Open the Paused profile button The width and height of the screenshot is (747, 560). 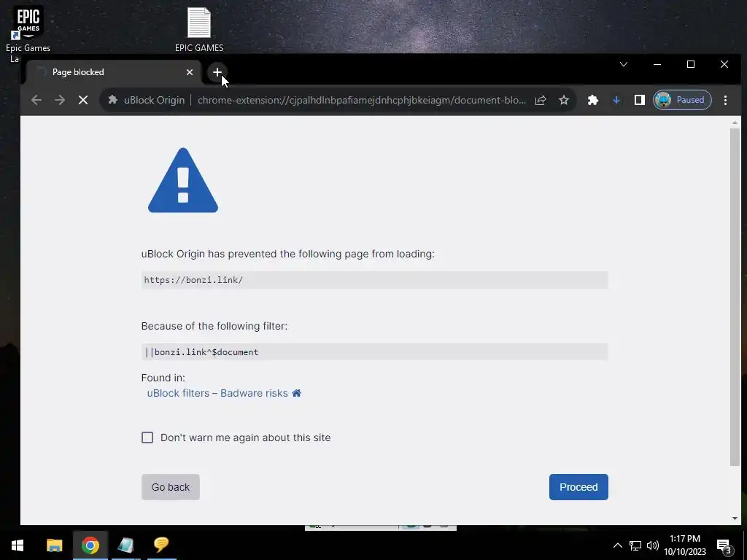click(x=682, y=100)
